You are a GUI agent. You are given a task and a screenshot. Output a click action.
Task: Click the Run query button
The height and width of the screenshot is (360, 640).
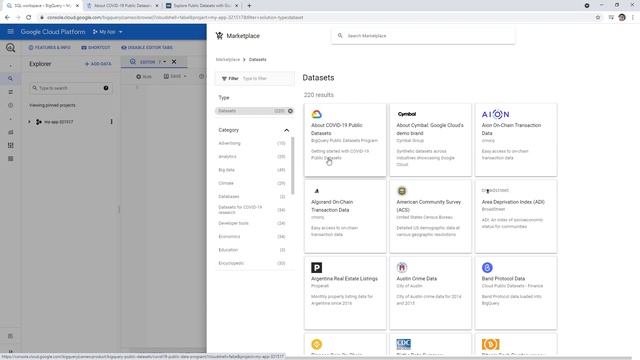(144, 76)
